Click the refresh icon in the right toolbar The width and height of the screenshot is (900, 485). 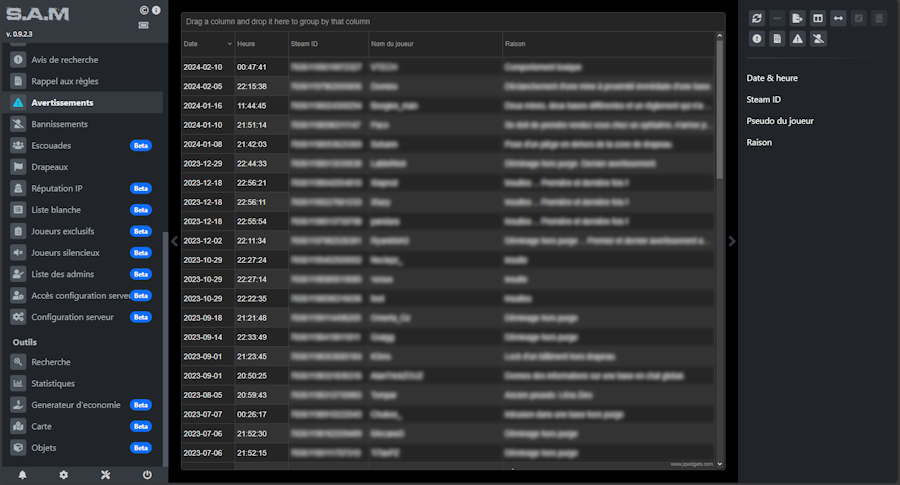point(757,18)
